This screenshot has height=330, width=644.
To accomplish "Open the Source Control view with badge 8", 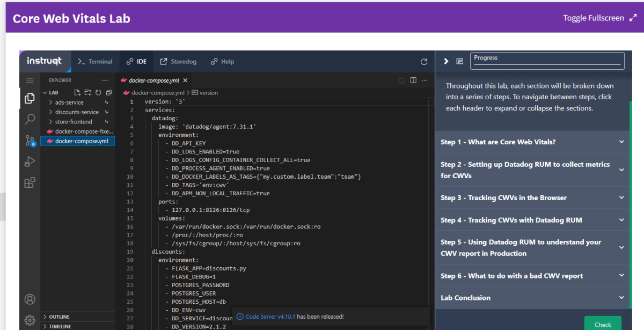I will click(30, 141).
